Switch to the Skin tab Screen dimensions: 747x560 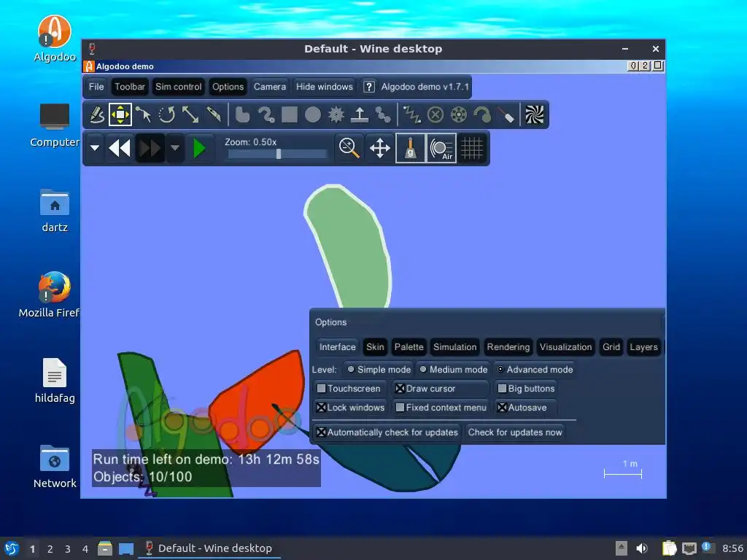coord(375,347)
